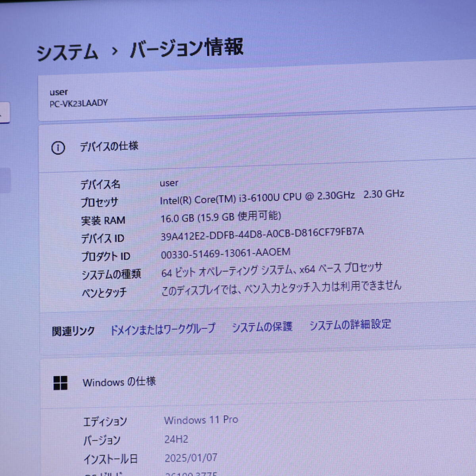Select the デバイス名 label
This screenshot has width=476, height=476.
tap(100, 184)
